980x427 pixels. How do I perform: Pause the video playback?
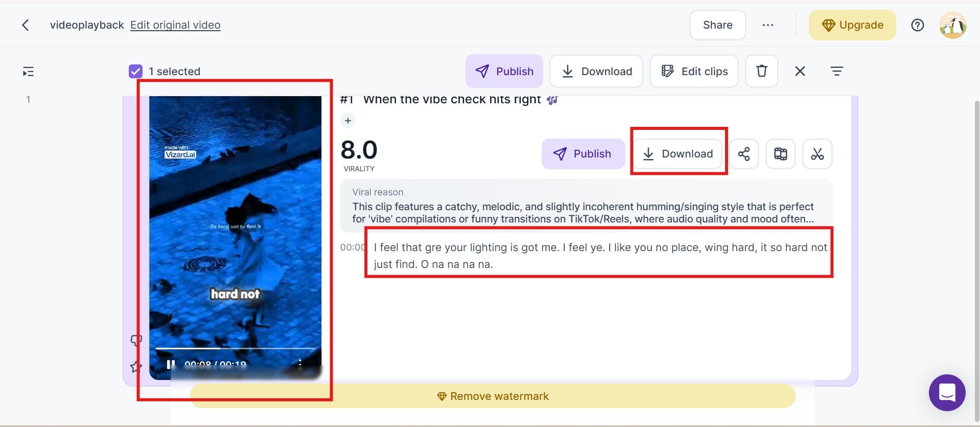171,364
